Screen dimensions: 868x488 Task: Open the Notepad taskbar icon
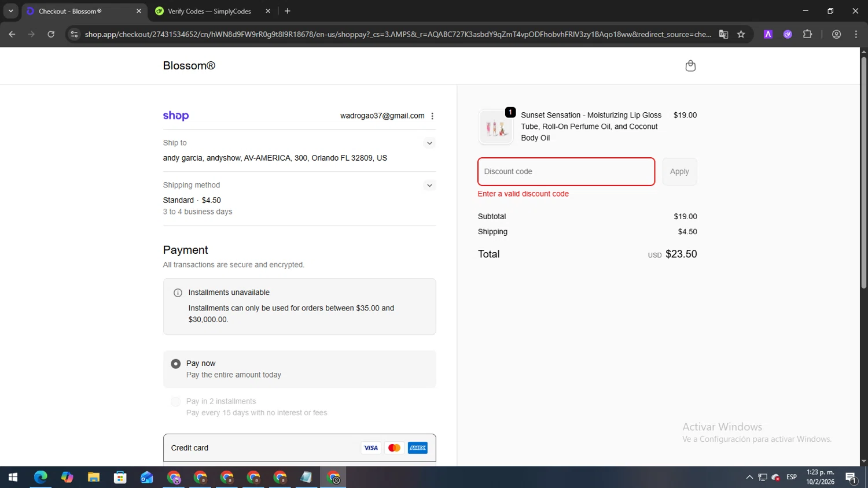tap(306, 478)
